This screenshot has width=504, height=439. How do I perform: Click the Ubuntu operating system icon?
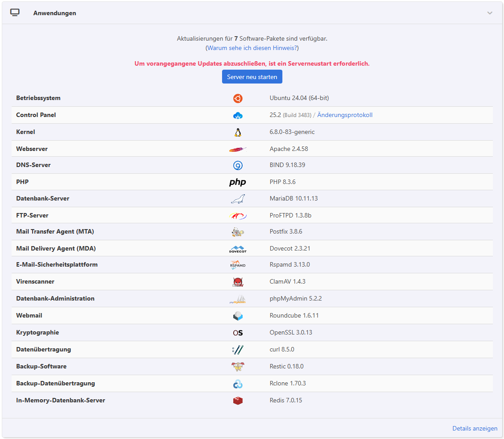click(x=237, y=98)
